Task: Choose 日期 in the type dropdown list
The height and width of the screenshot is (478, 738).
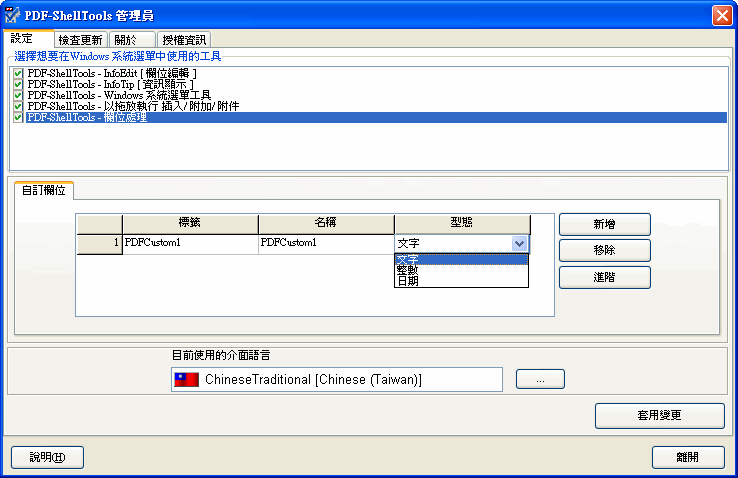Action: click(461, 281)
